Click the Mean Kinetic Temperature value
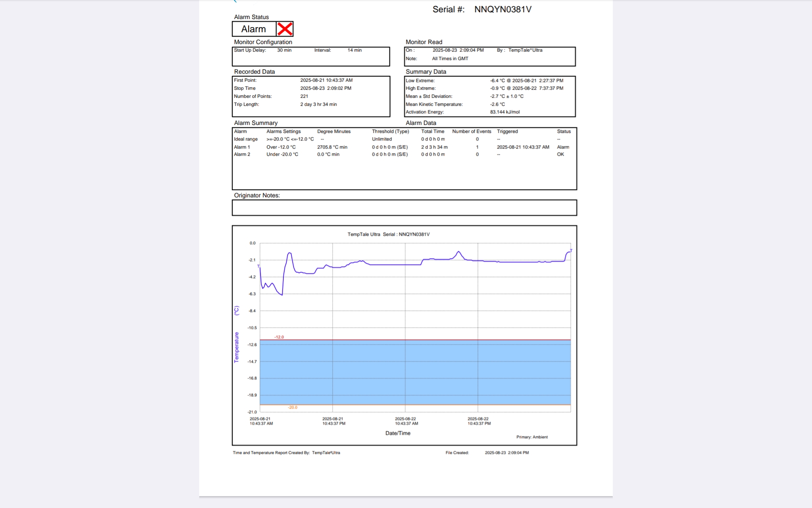This screenshot has width=812, height=508. (497, 104)
